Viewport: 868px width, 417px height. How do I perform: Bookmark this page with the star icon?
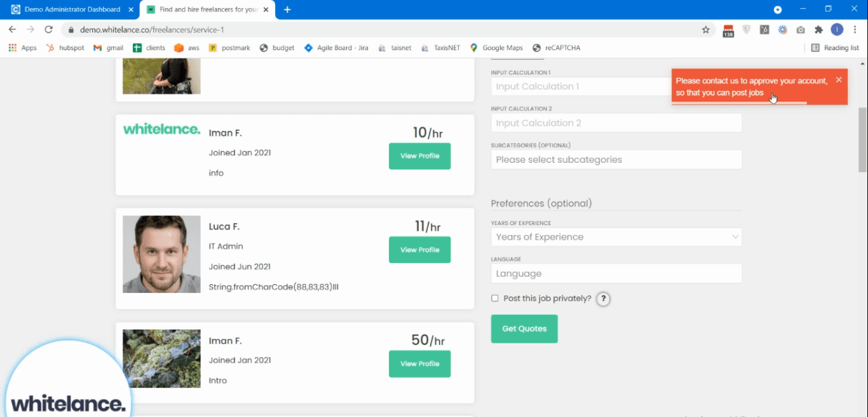(x=705, y=30)
